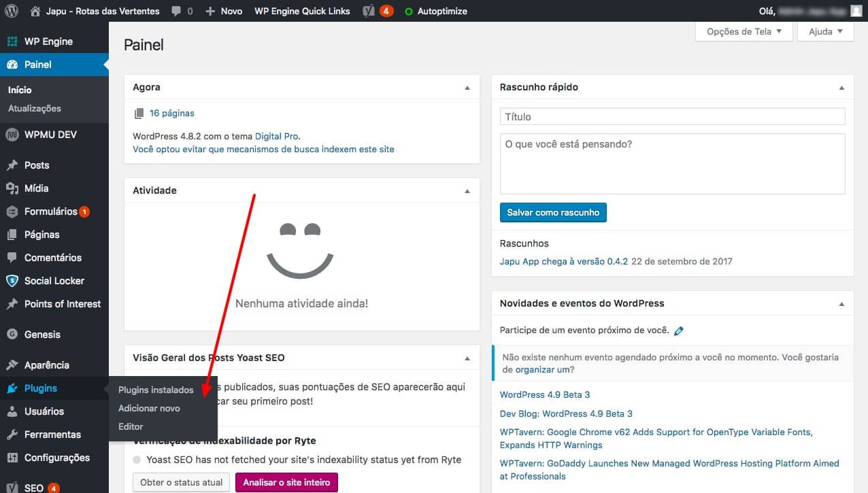Open the Ajuda help dropdown
The height and width of the screenshot is (493, 868).
[826, 31]
